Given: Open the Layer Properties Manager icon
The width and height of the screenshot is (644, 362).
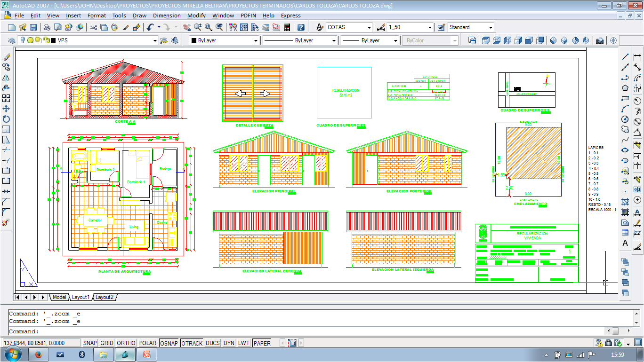Looking at the screenshot, I should point(12,40).
